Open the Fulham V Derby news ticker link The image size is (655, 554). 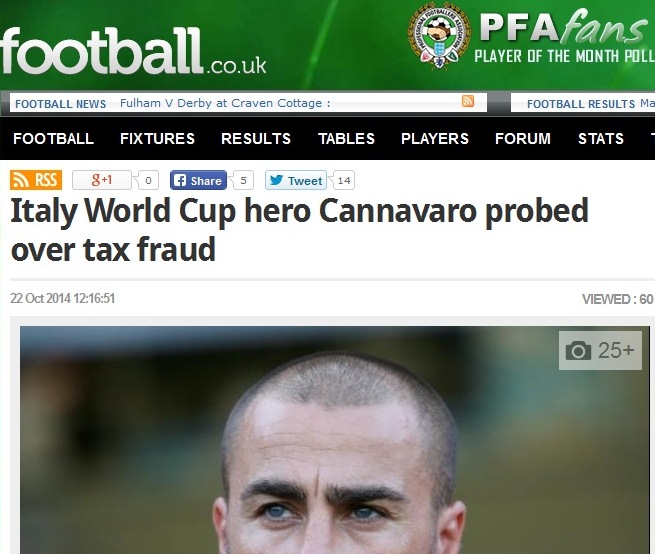tap(225, 103)
